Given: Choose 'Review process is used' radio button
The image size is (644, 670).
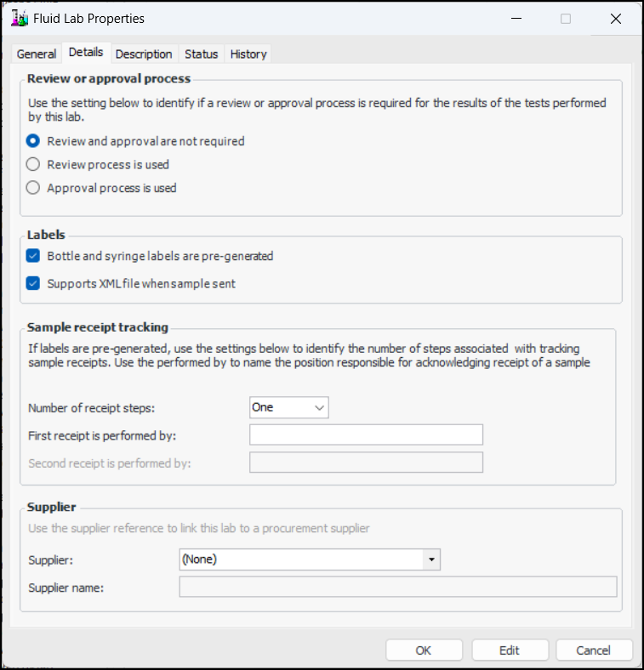Looking at the screenshot, I should [33, 164].
